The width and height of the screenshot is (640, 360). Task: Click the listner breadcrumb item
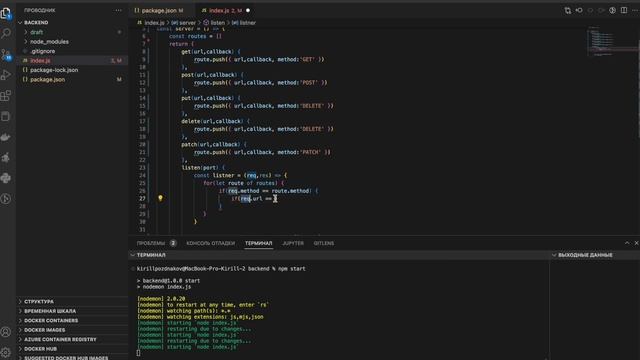click(x=244, y=23)
